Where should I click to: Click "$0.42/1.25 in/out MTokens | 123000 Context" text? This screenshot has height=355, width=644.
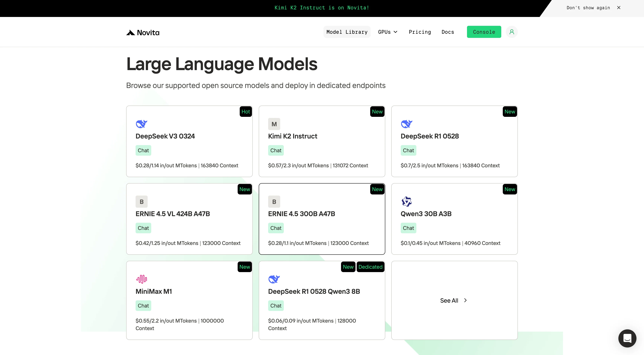(x=188, y=243)
